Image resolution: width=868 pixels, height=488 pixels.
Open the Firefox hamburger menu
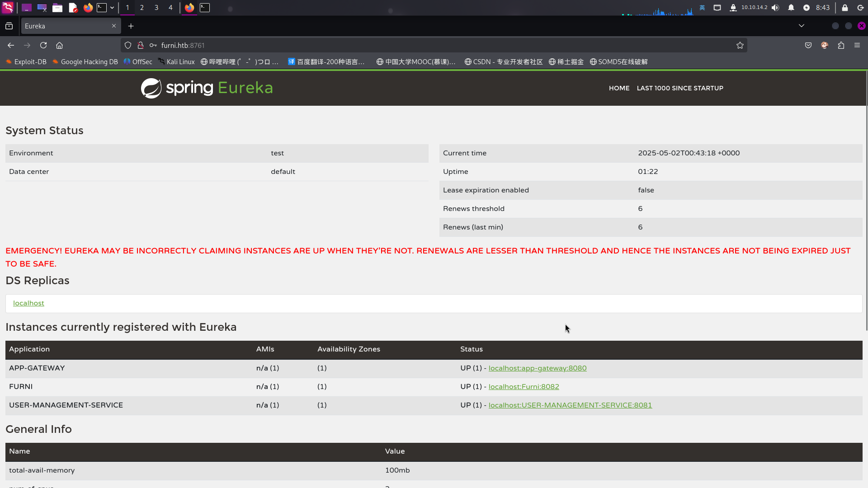point(857,45)
